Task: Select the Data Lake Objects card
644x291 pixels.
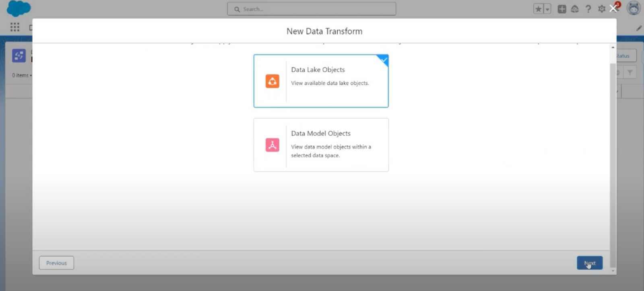Action: coord(321,81)
